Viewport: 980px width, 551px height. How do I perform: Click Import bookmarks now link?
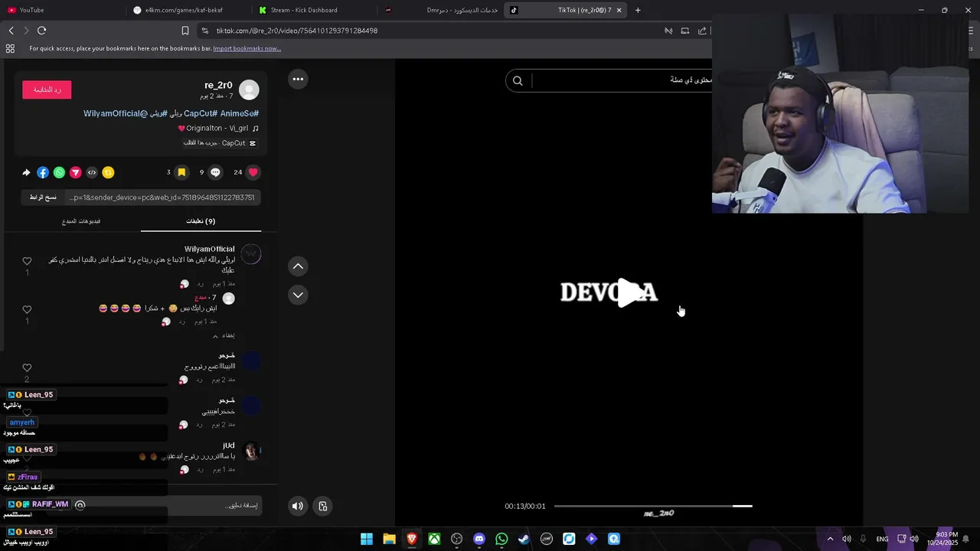pyautogui.click(x=247, y=48)
